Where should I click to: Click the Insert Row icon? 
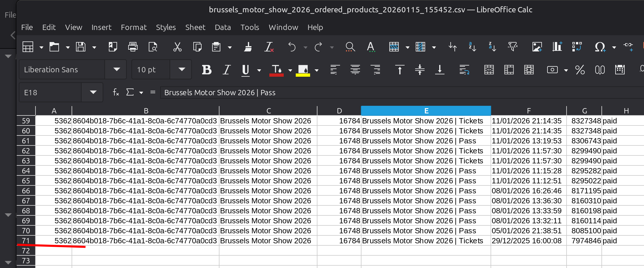point(394,47)
